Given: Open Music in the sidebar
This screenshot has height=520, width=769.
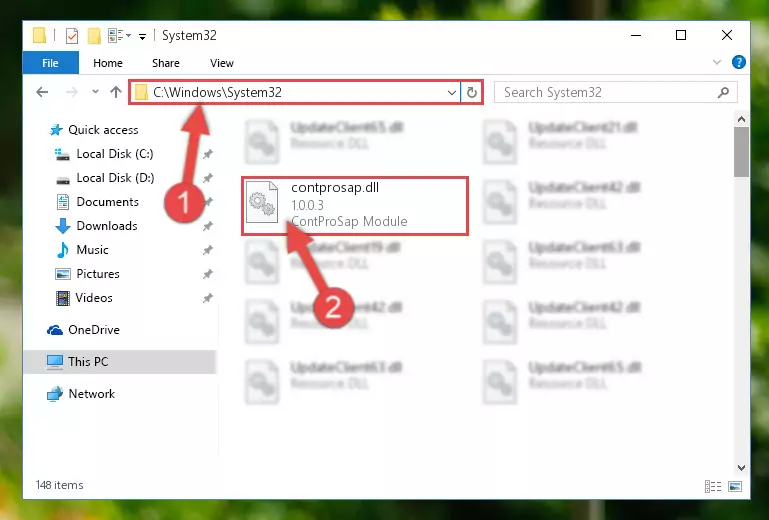Looking at the screenshot, I should [92, 250].
